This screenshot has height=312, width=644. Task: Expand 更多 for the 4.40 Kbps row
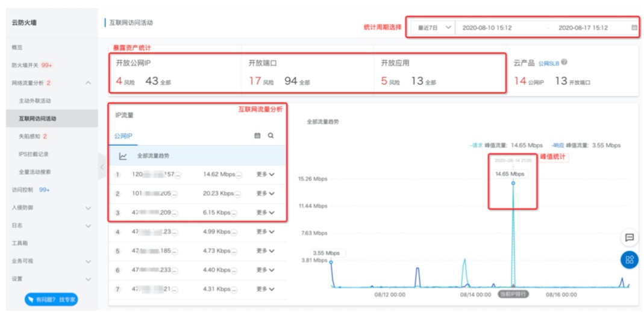tap(265, 270)
